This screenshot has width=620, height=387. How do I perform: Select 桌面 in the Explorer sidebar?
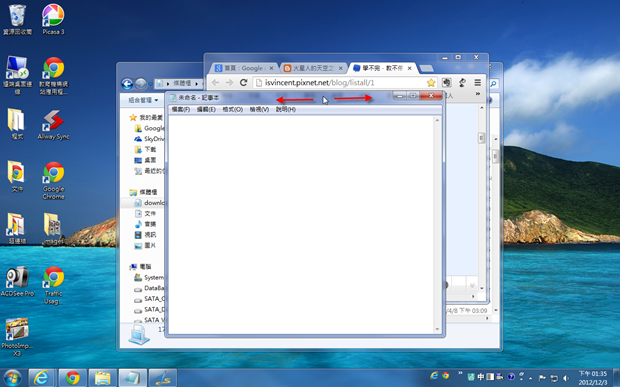coord(145,160)
